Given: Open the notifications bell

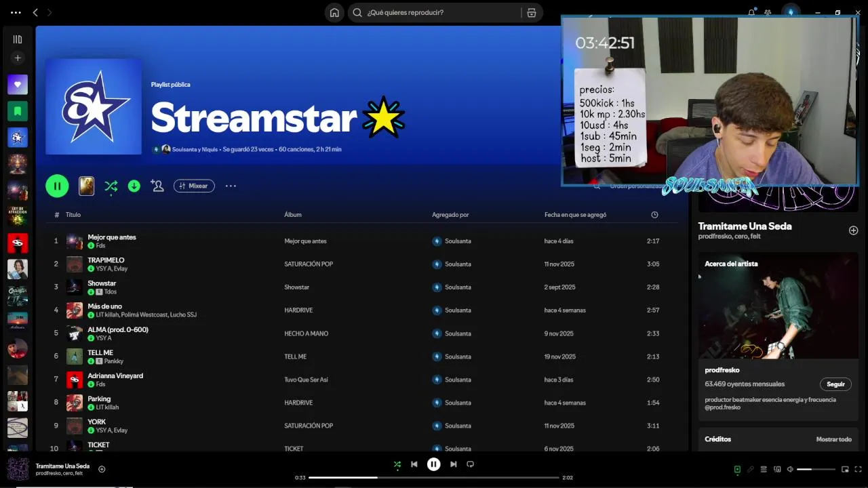Looking at the screenshot, I should point(751,12).
